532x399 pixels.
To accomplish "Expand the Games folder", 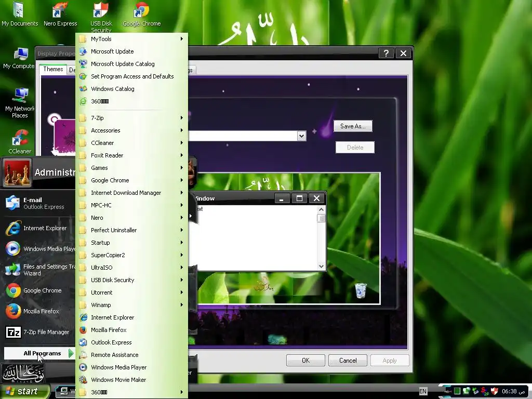I will click(131, 168).
